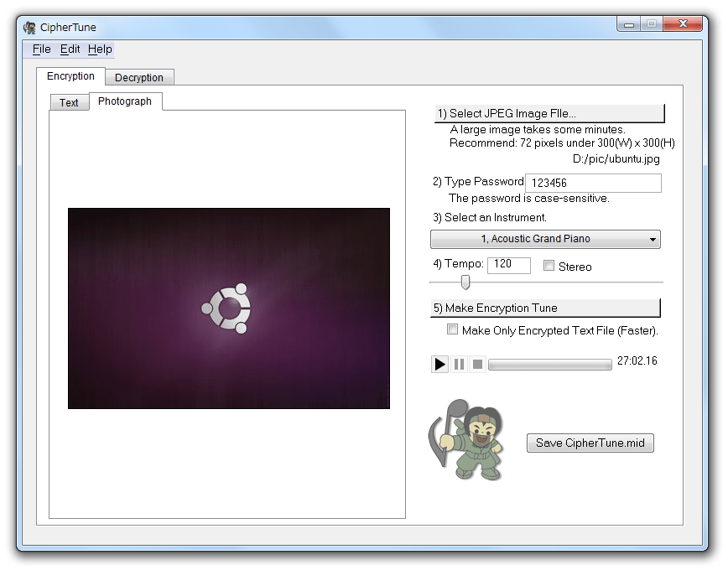Click the Select an Instrument label
728x570 pixels.
click(490, 218)
